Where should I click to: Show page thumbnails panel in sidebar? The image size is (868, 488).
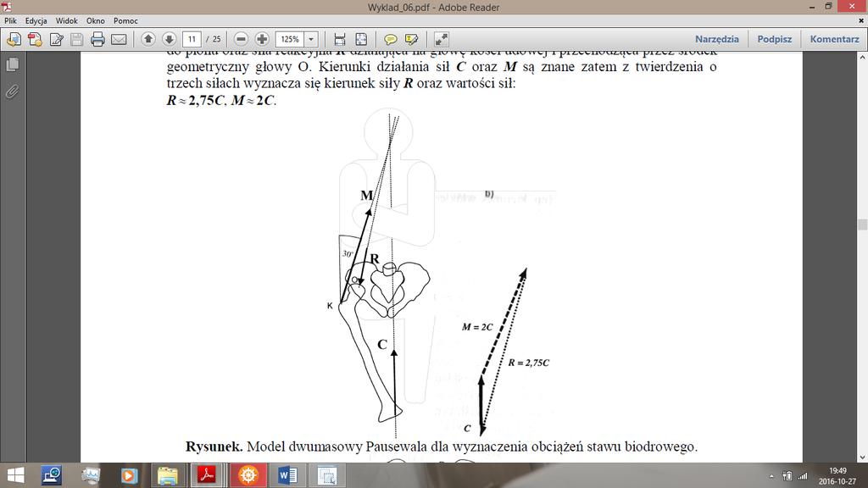(x=12, y=64)
